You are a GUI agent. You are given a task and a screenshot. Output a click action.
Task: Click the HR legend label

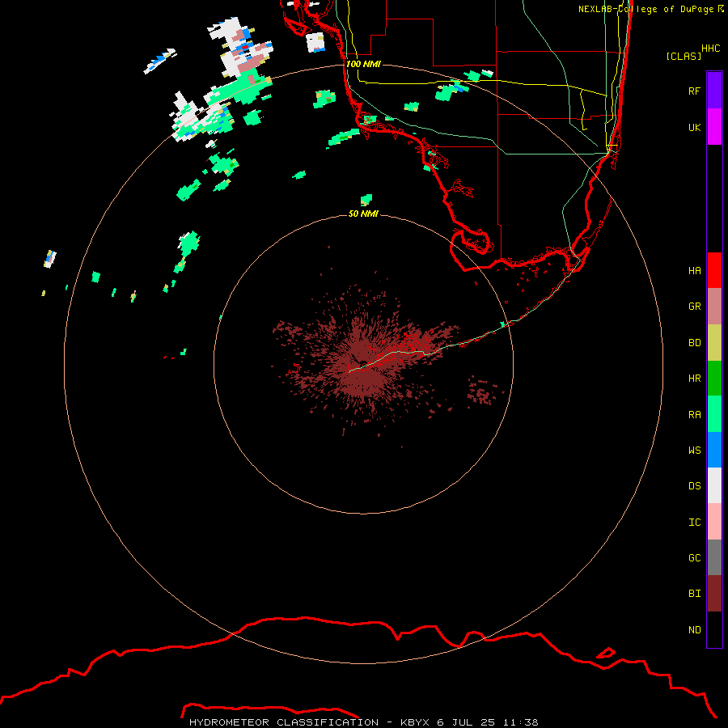694,379
